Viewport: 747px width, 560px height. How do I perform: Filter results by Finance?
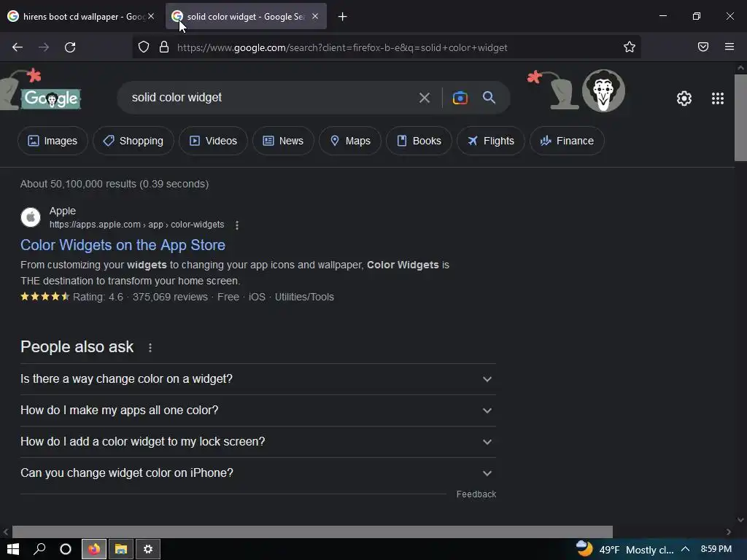point(567,141)
